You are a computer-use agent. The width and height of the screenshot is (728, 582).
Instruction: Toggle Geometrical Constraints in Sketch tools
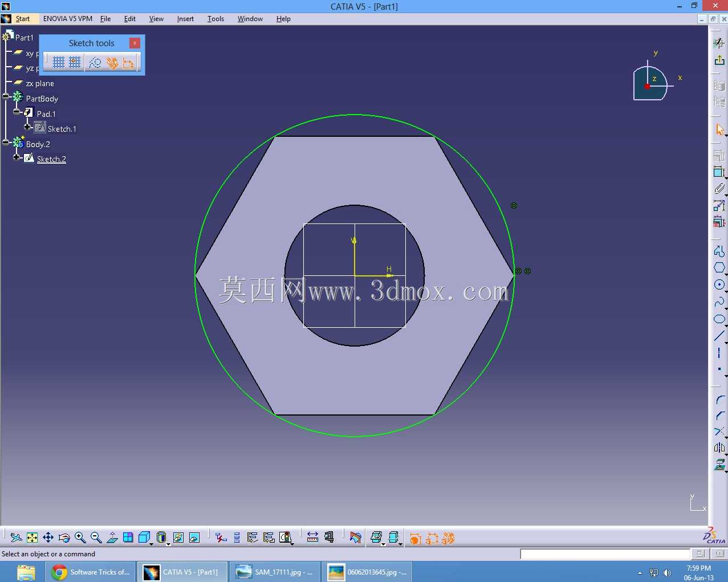[x=112, y=62]
